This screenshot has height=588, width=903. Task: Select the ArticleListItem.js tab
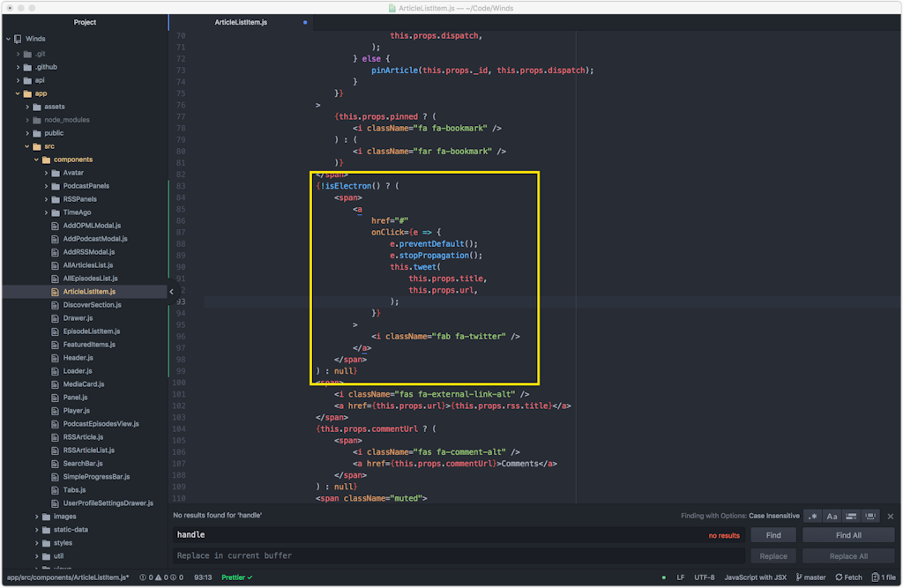pyautogui.click(x=239, y=22)
